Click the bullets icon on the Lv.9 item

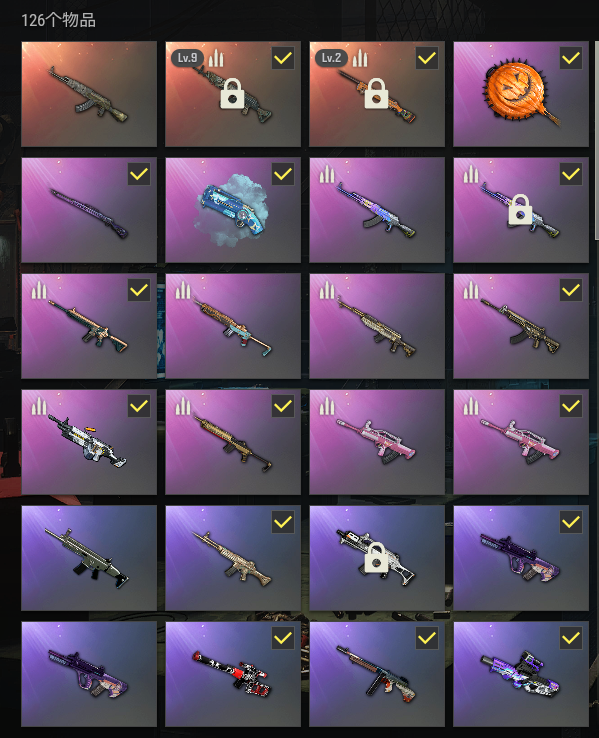coord(216,58)
